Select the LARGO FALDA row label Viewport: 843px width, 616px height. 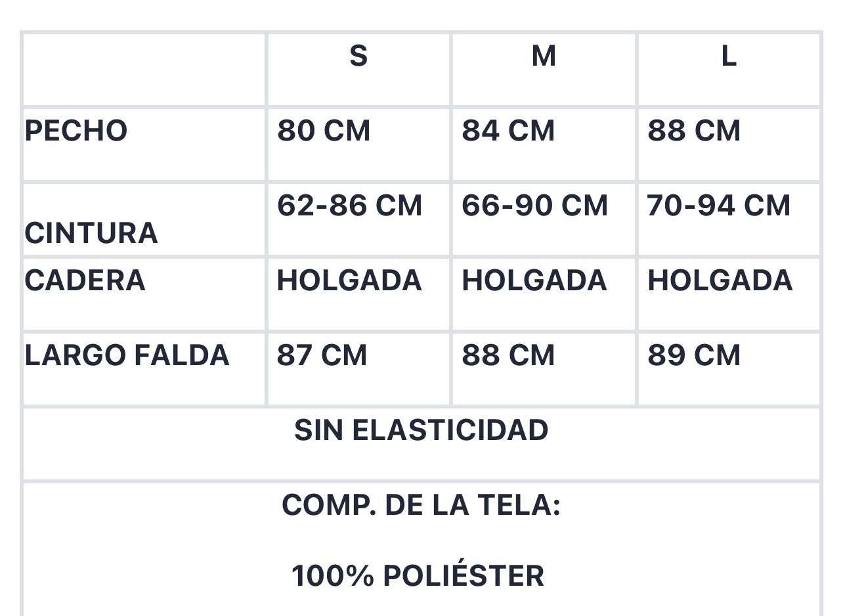(127, 355)
